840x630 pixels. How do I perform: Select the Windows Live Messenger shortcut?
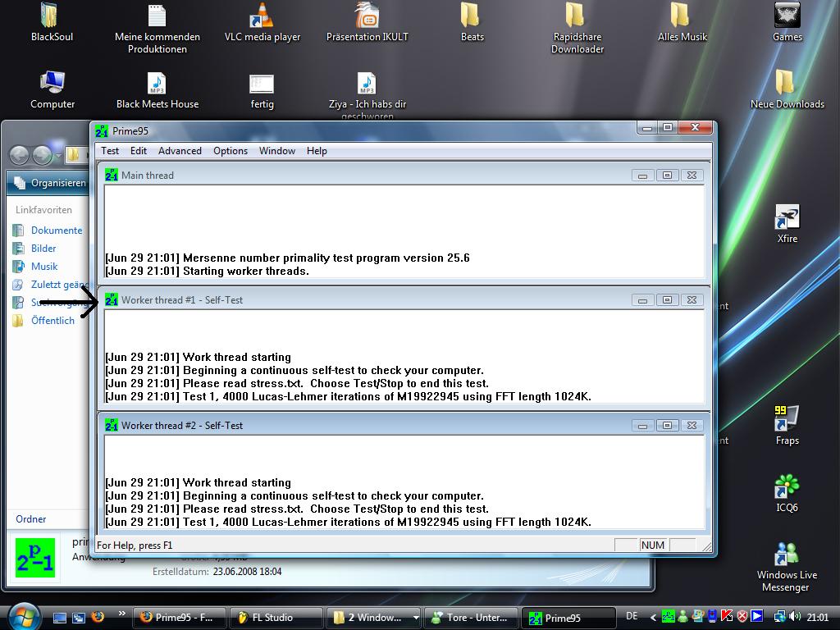[786, 567]
